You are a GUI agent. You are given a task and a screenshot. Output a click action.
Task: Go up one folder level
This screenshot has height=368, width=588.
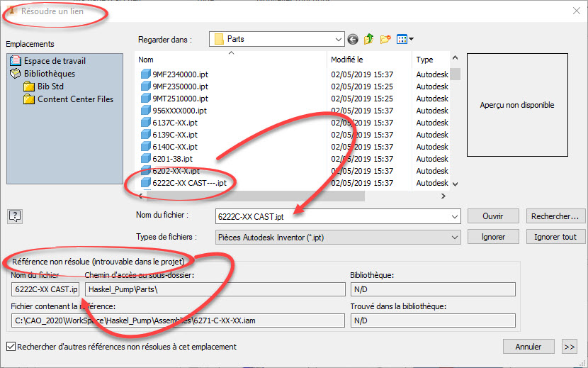(369, 39)
